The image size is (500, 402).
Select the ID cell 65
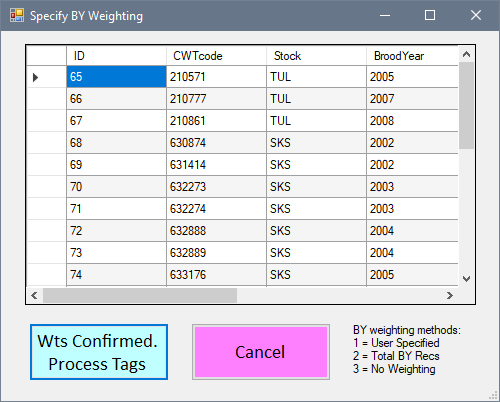click(x=116, y=77)
